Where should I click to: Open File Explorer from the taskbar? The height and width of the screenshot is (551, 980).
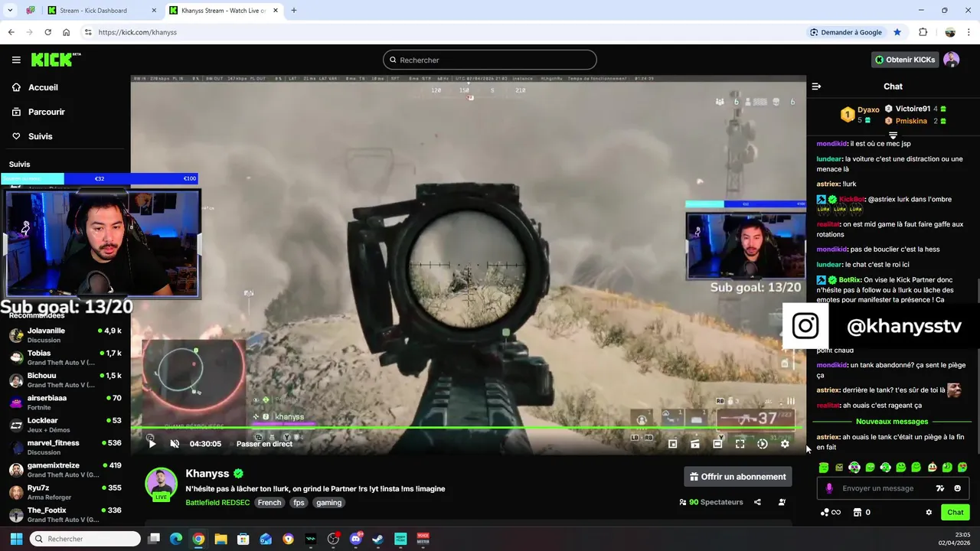pyautogui.click(x=220, y=539)
